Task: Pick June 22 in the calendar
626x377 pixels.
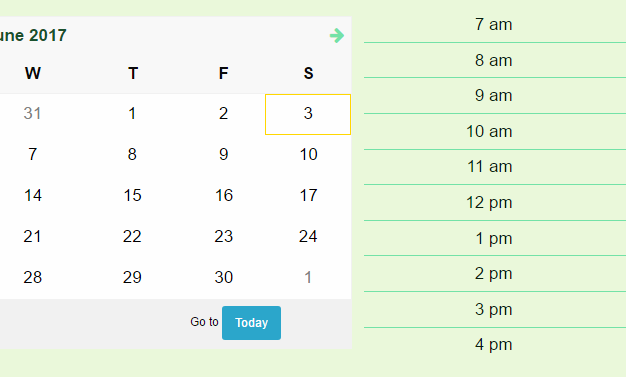Action: tap(132, 236)
